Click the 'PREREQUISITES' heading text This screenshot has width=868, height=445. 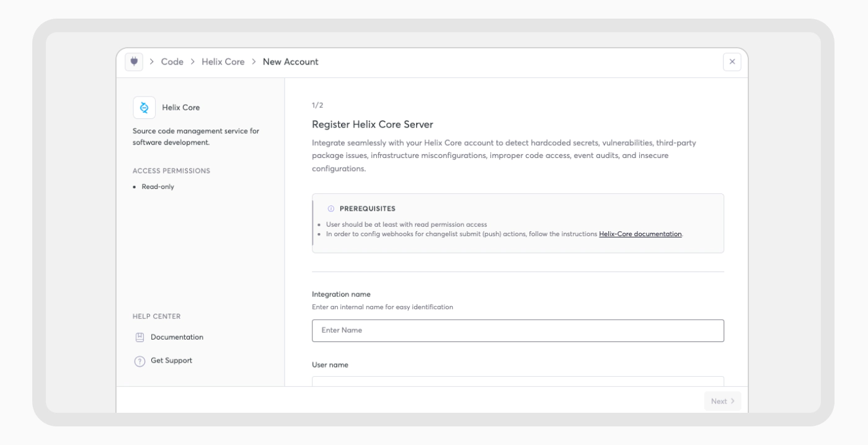(368, 209)
